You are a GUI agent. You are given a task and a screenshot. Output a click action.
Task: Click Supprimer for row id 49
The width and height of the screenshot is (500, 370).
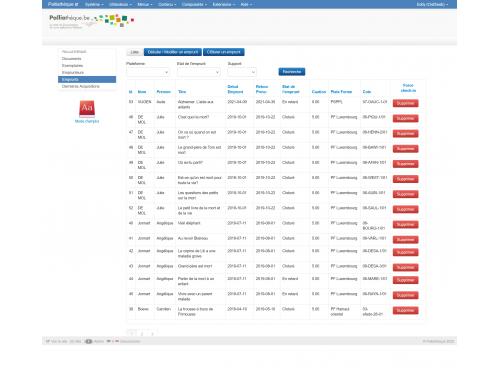(405, 164)
